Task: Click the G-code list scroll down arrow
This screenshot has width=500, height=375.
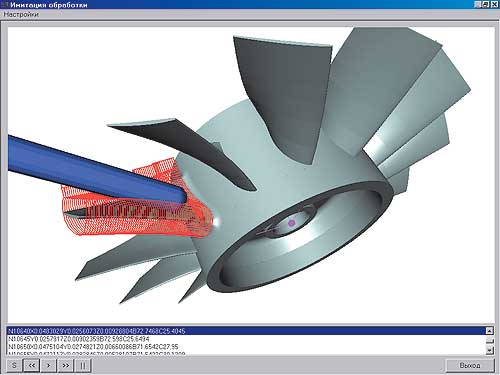Action: coord(489,350)
